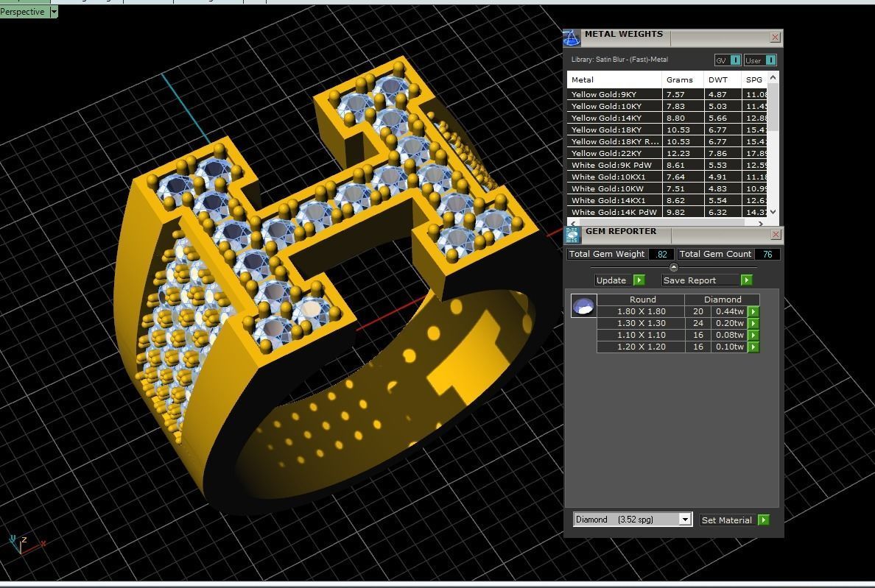Click the Total Gem Weight value .82
The width and height of the screenshot is (875, 588).
[661, 254]
